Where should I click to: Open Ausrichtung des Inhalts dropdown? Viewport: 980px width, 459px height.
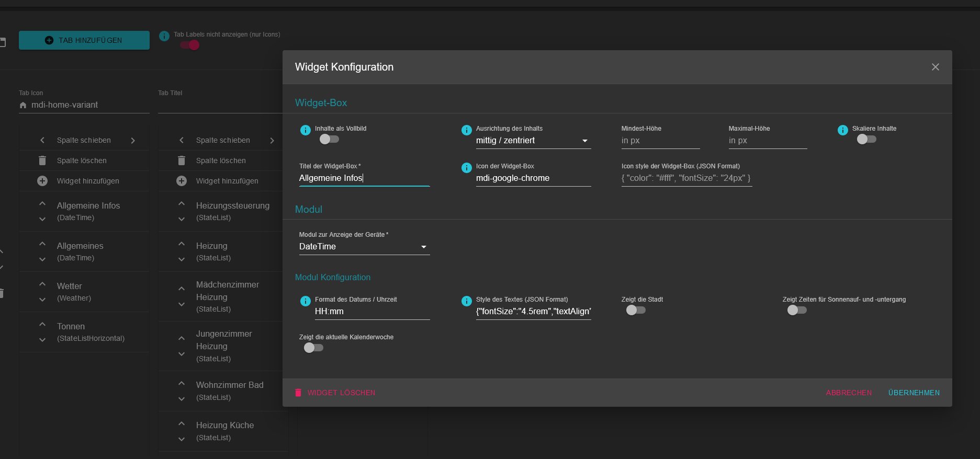pos(533,141)
